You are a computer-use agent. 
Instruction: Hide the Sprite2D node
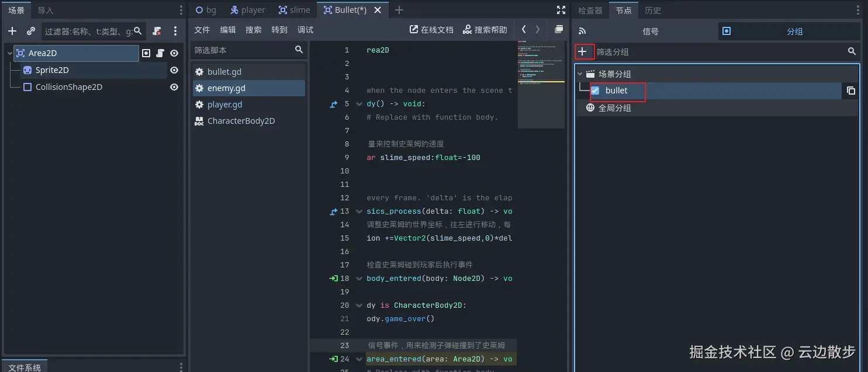(174, 70)
